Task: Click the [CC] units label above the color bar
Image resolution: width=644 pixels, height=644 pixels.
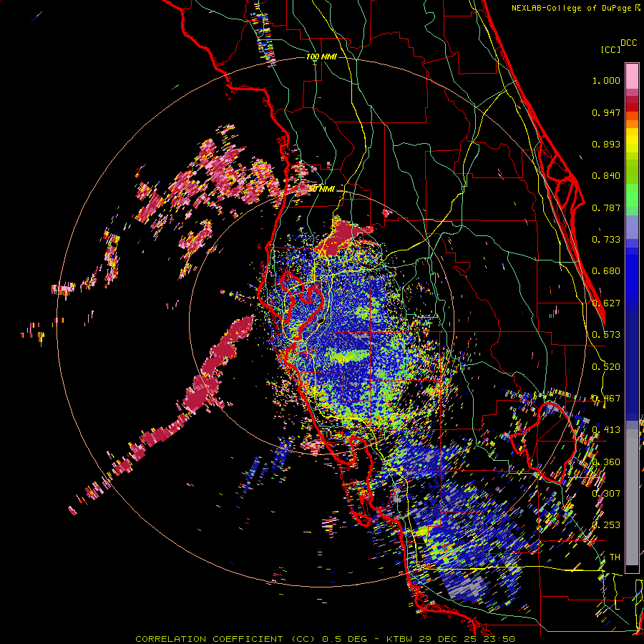Action: 610,49
